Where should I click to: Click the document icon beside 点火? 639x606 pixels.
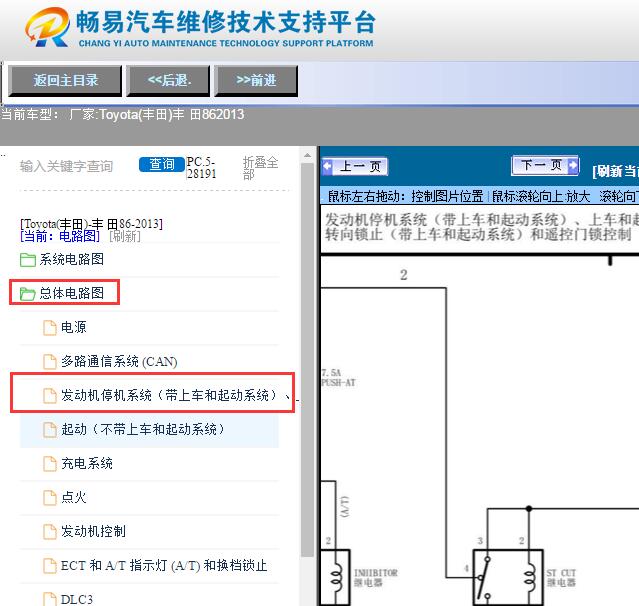(50, 498)
